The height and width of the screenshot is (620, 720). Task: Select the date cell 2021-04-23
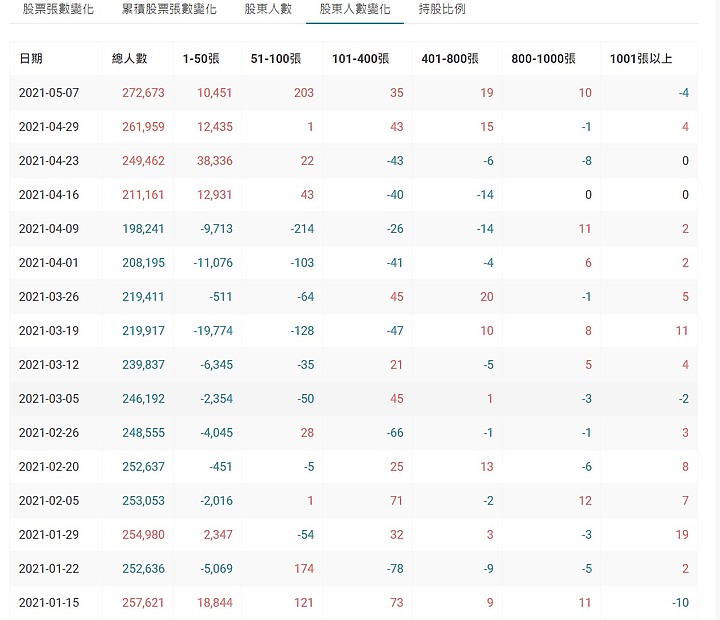(49, 161)
